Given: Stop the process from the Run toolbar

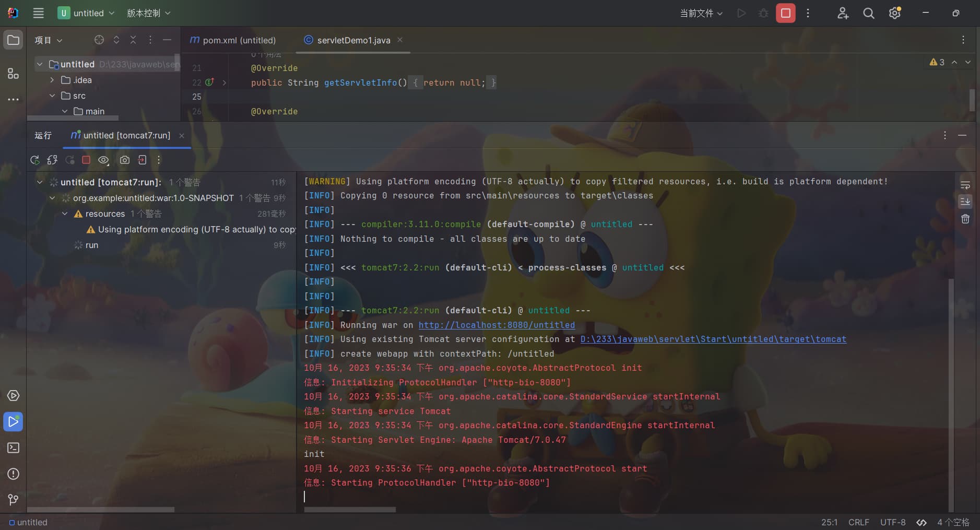Looking at the screenshot, I should (86, 160).
